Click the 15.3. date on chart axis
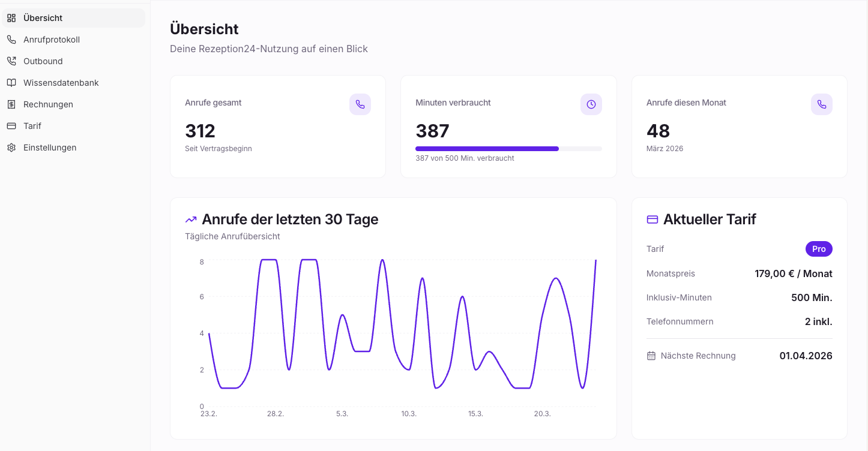 click(x=475, y=414)
